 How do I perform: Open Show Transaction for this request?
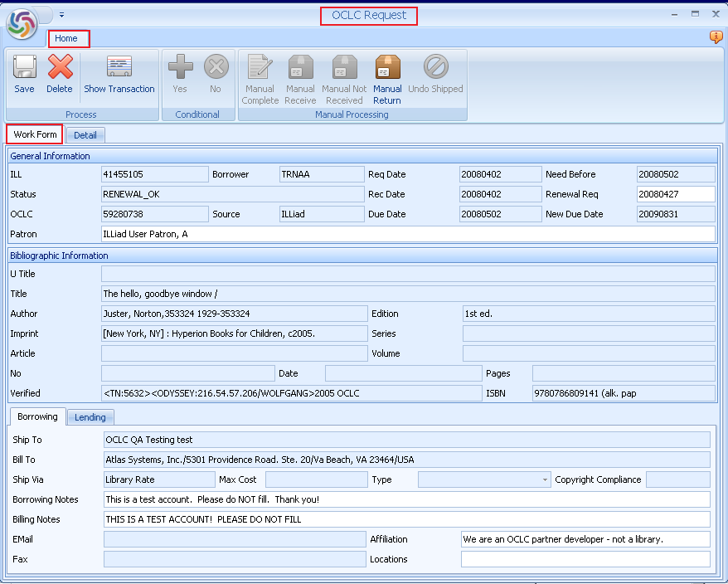119,75
